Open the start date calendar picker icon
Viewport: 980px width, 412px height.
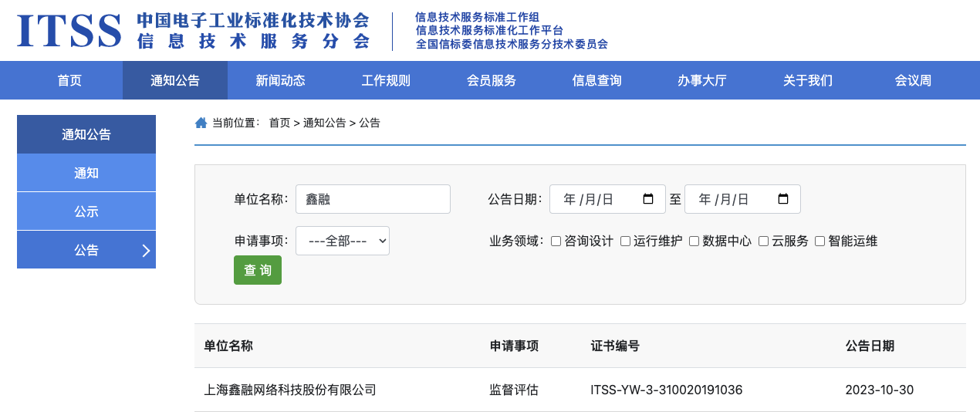pos(648,199)
